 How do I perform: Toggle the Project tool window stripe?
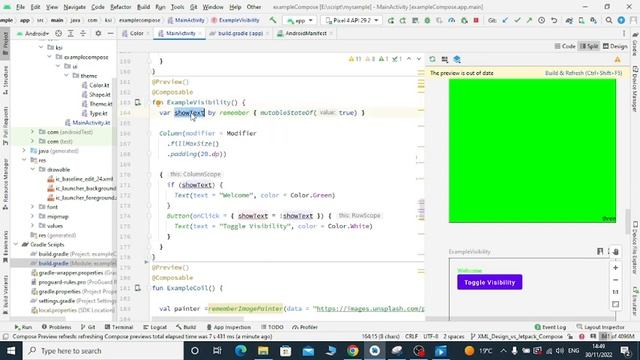[5, 44]
